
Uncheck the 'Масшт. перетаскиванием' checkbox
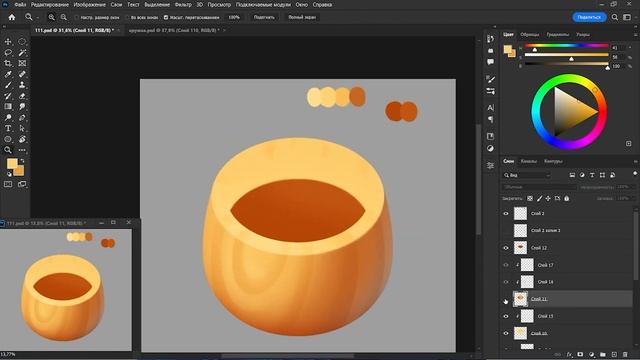(166, 18)
